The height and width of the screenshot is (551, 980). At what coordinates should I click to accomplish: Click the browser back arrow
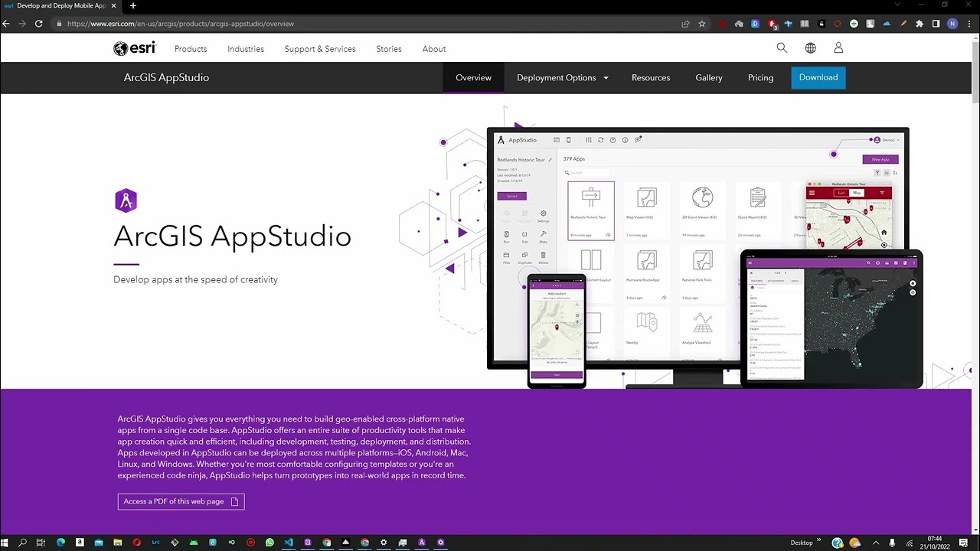6,24
